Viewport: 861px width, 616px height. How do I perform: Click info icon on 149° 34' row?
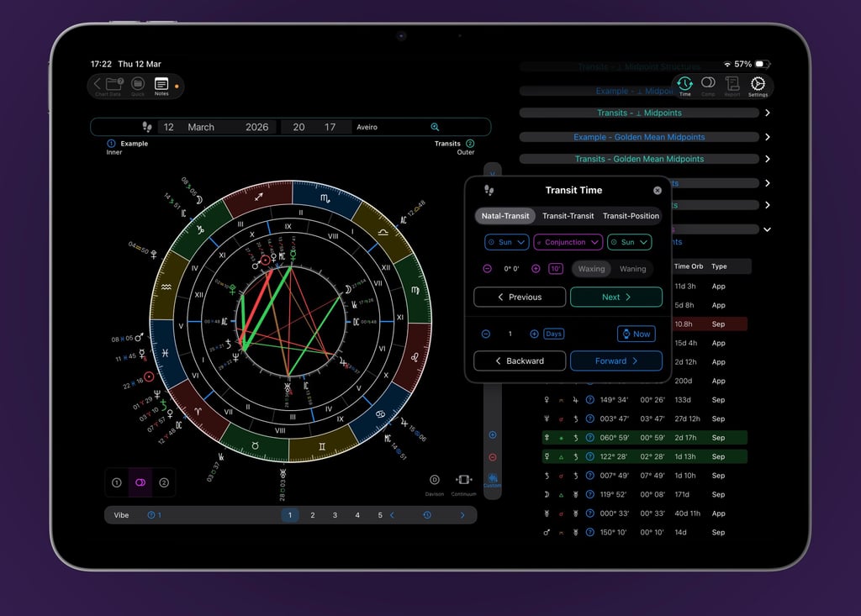click(x=589, y=400)
